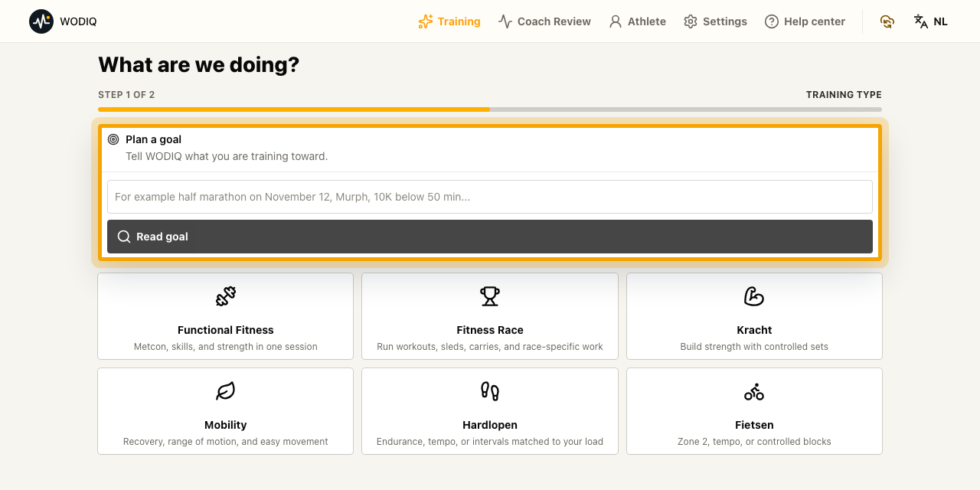Viewport: 980px width, 490px height.
Task: Open the Training tab
Action: pyautogui.click(x=449, y=21)
